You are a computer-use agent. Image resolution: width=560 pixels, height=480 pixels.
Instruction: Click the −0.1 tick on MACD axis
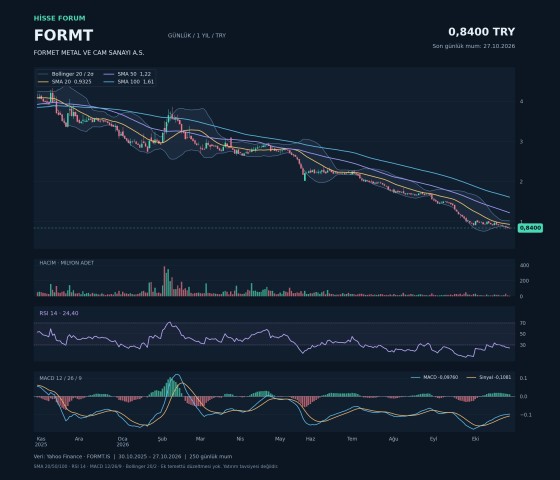526,415
